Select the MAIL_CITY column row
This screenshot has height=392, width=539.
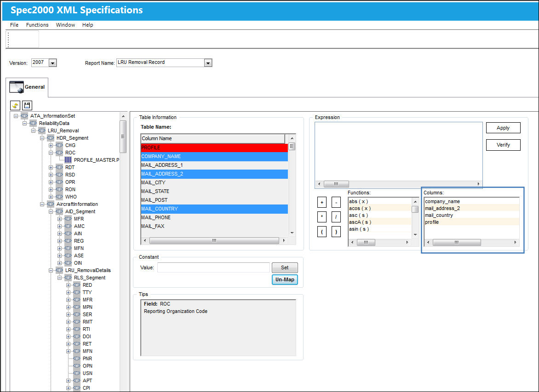click(214, 183)
